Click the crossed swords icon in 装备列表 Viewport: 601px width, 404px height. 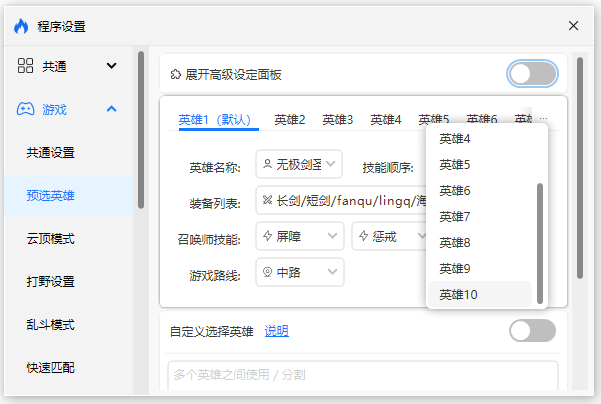point(267,200)
